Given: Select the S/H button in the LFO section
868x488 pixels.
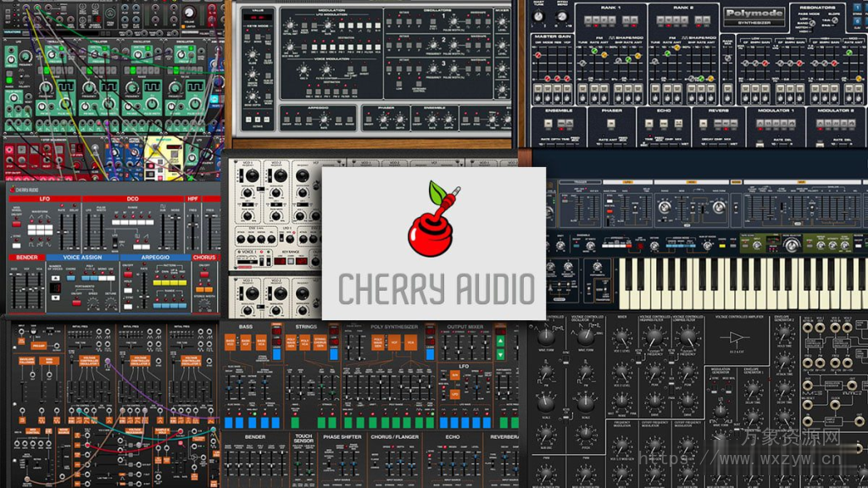Looking at the screenshot, I should (454, 375).
